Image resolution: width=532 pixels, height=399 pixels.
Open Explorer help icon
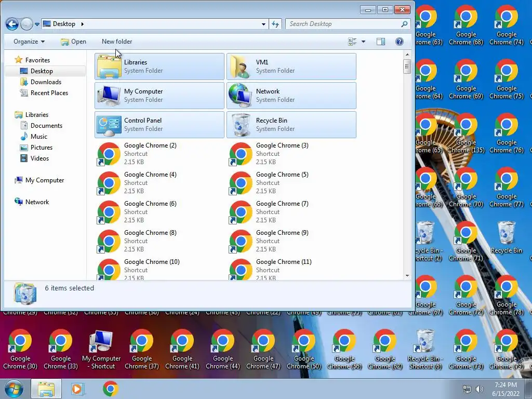pyautogui.click(x=400, y=42)
